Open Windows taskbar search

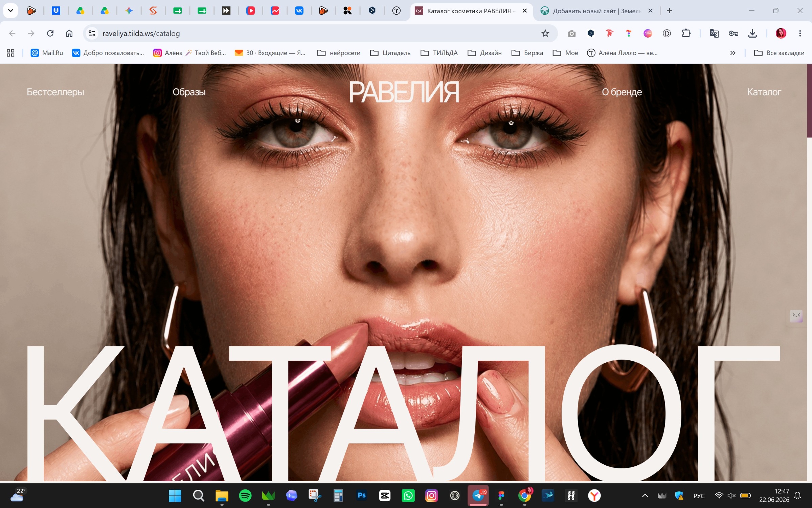tap(199, 496)
